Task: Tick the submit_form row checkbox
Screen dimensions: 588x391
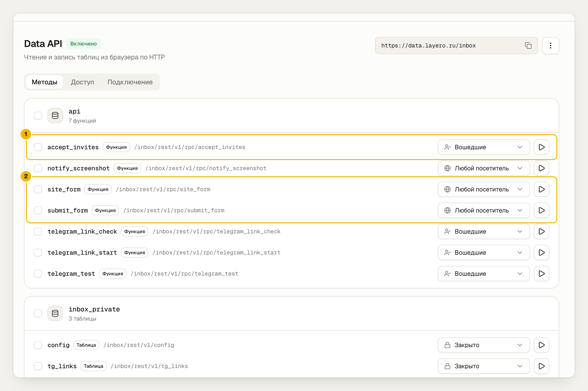Action: point(38,210)
